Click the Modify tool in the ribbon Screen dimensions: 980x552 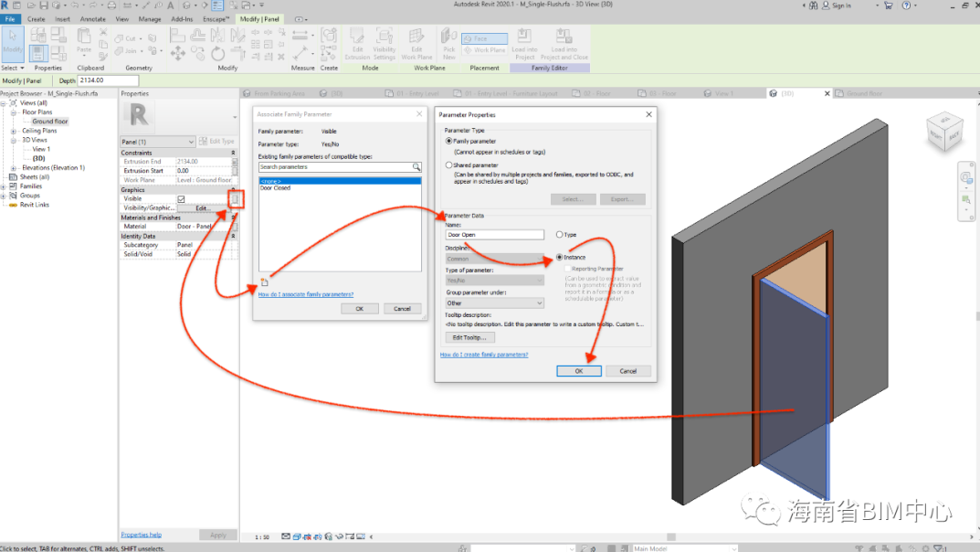[13, 42]
